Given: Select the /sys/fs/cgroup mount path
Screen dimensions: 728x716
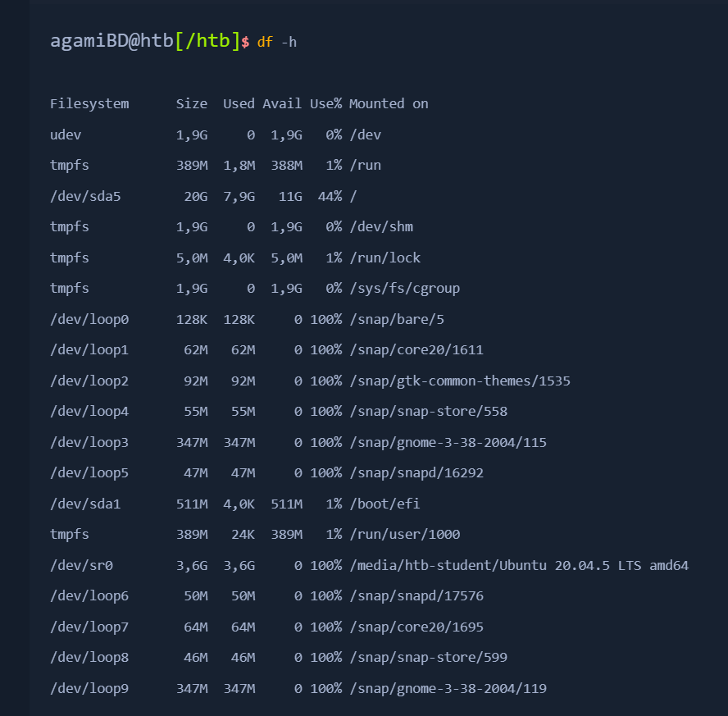Looking at the screenshot, I should tap(405, 289).
